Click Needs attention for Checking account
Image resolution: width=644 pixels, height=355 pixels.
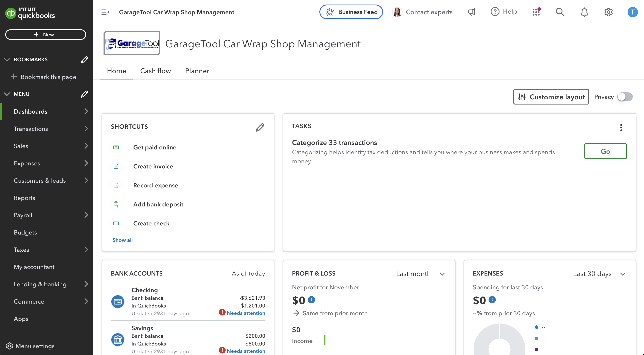[x=246, y=313]
